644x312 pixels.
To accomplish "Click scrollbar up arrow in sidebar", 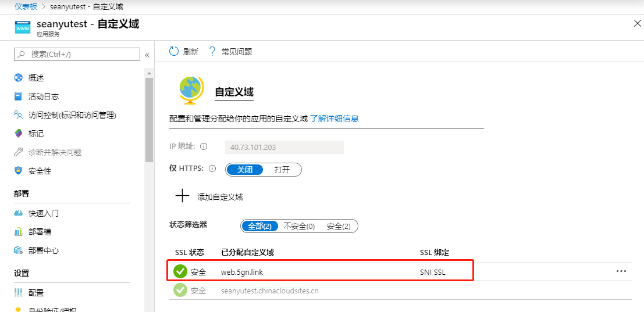I will pos(149,73).
